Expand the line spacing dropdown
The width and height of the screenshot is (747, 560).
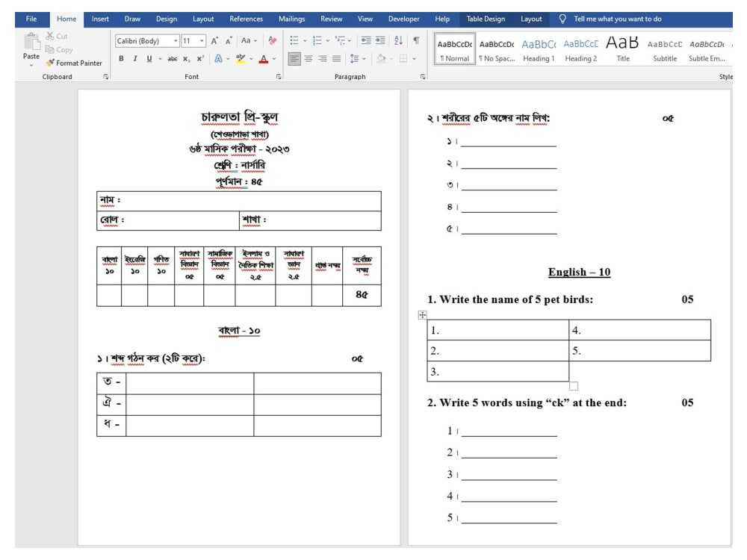tap(365, 59)
